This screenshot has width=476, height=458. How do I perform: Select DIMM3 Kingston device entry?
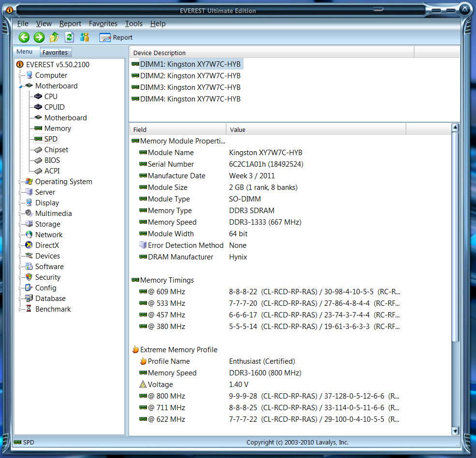pyautogui.click(x=190, y=87)
